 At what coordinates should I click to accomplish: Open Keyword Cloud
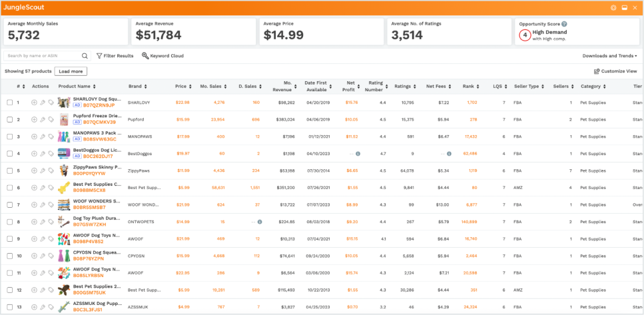(162, 56)
